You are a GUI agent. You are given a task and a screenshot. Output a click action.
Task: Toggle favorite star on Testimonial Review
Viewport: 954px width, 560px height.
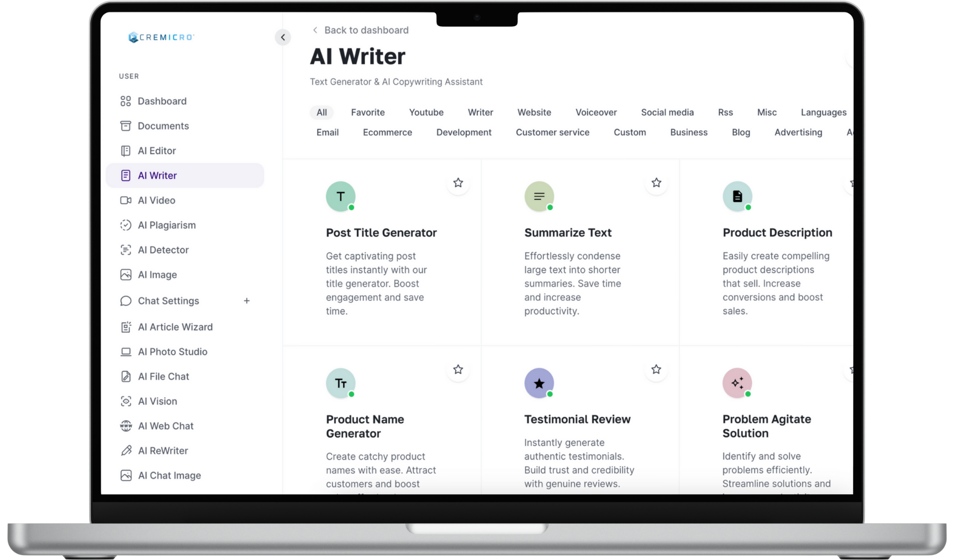[x=655, y=369]
